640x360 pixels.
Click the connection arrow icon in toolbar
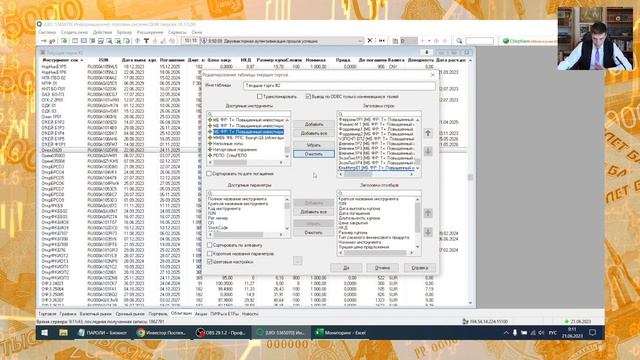(44, 41)
